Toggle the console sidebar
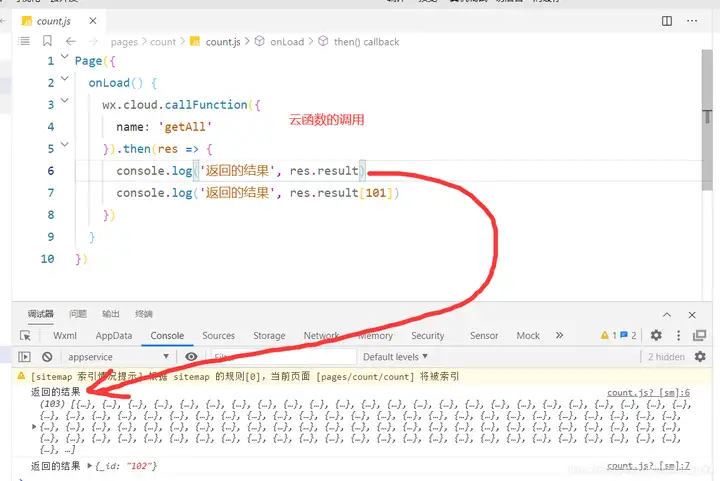Image resolution: width=720 pixels, height=481 pixels. coord(24,357)
